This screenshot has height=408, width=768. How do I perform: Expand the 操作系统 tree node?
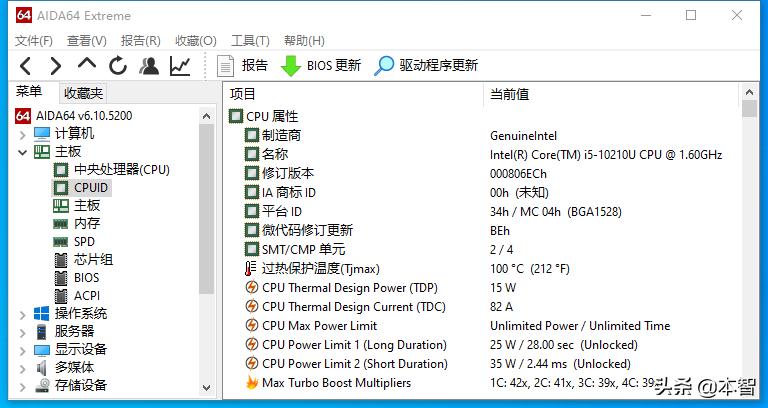tap(22, 314)
